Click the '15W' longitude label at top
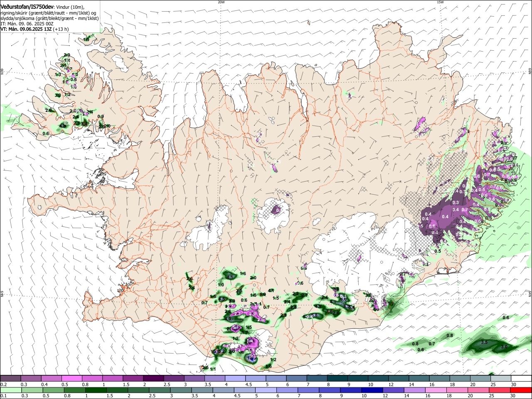 click(x=440, y=2)
